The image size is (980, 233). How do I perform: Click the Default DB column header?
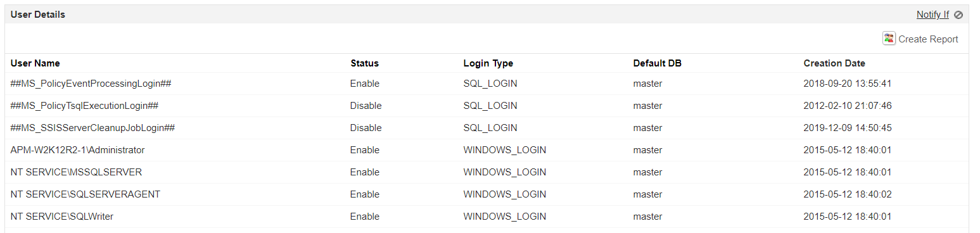tap(657, 63)
